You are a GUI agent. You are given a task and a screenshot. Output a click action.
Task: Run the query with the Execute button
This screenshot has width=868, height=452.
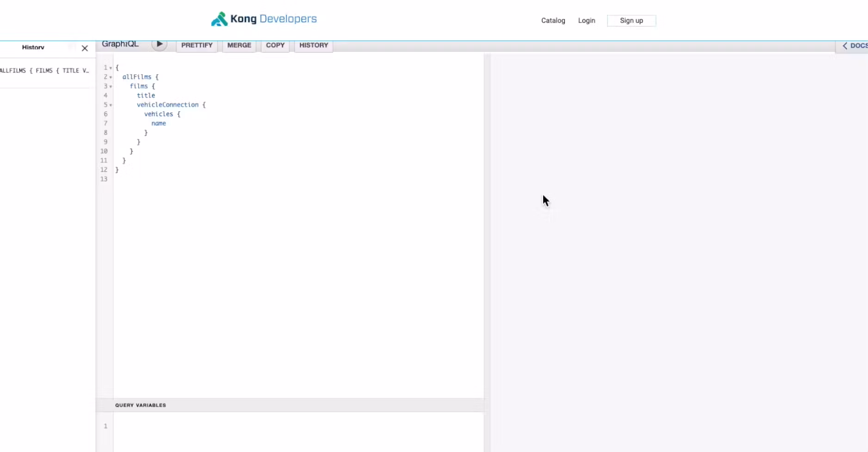point(159,44)
